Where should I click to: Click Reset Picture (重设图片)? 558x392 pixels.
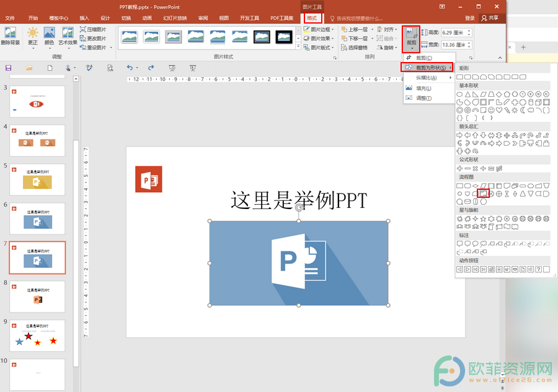[x=93, y=47]
